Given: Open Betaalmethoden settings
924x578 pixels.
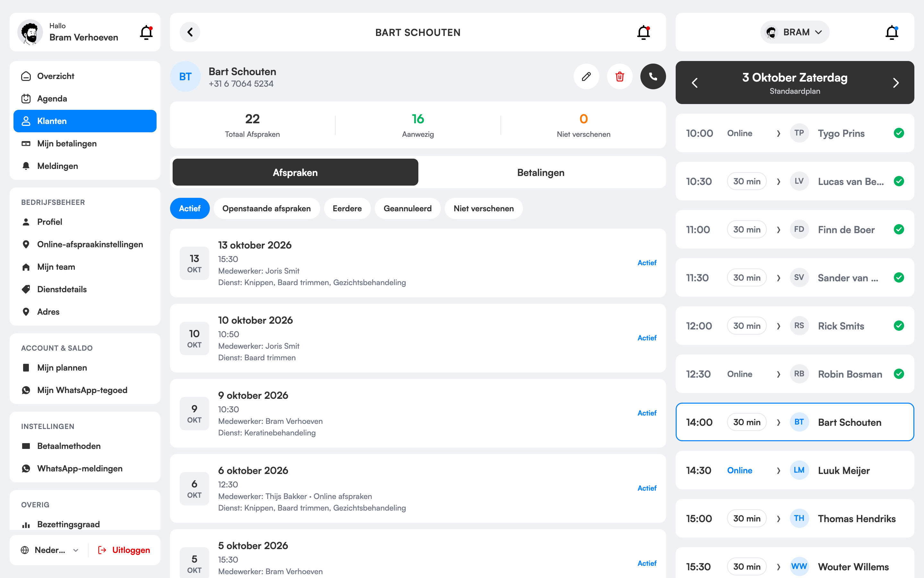Looking at the screenshot, I should pos(85,446).
